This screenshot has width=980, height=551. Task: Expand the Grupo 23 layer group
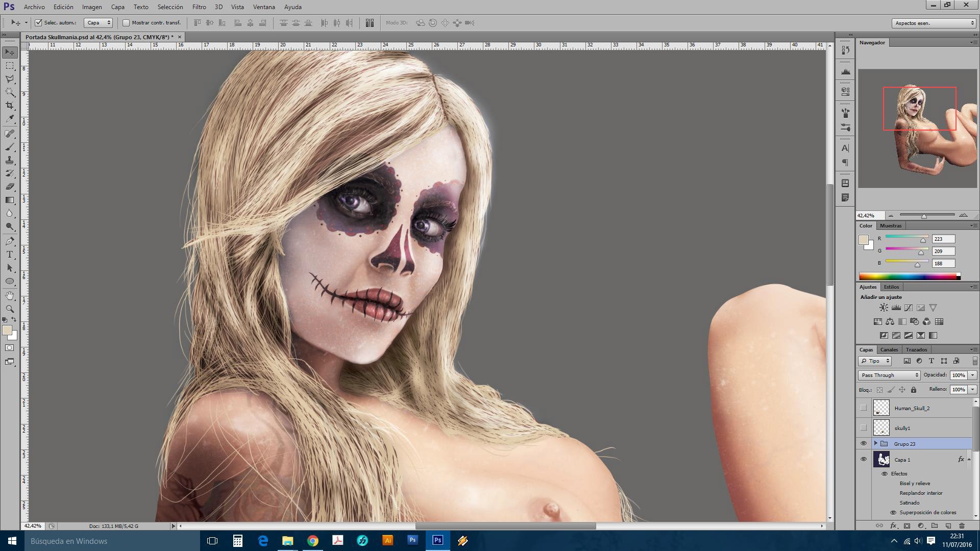pyautogui.click(x=876, y=443)
